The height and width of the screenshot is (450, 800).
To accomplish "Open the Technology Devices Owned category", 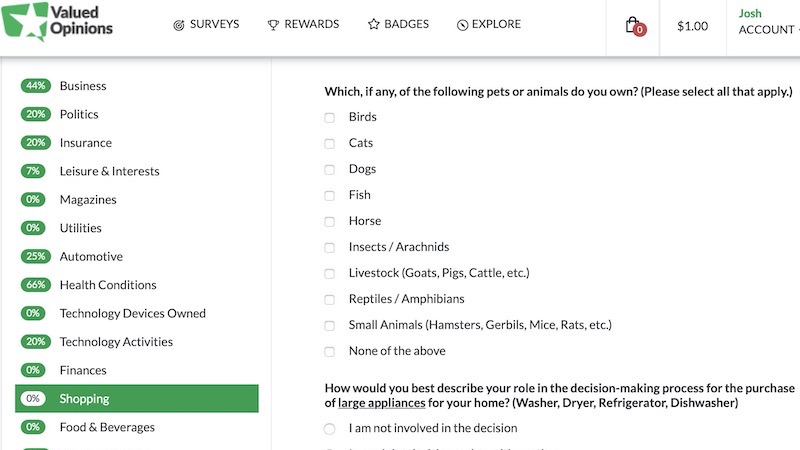I will coord(132,314).
